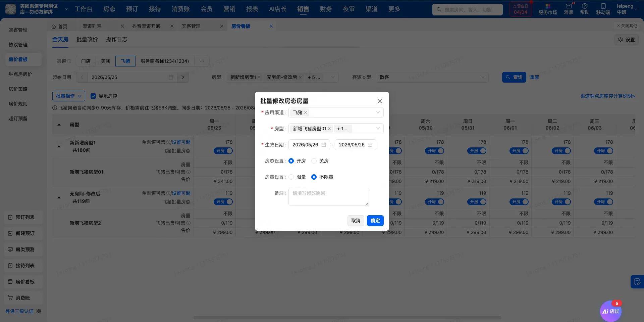The image size is (644, 322).
Task: Open the Ai 店长 assistant bubble
Action: click(610, 311)
